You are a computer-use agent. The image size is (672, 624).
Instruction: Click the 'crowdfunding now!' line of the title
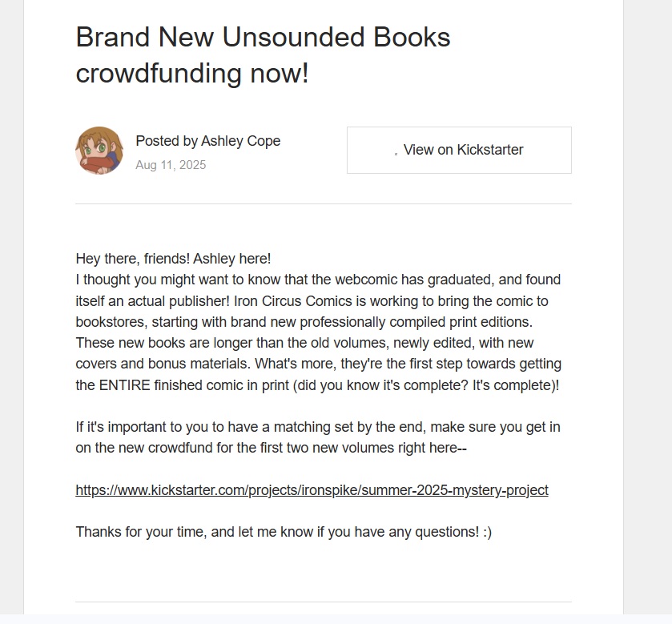191,74
